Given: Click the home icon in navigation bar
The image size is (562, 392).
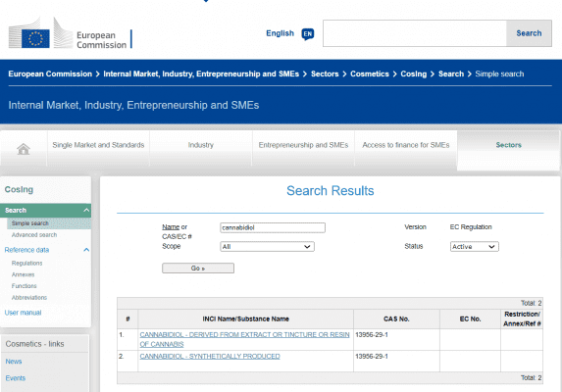Looking at the screenshot, I should point(24,149).
